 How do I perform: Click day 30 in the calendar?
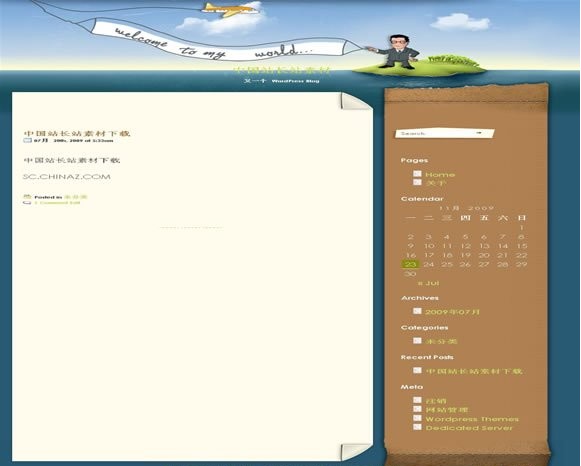410,274
